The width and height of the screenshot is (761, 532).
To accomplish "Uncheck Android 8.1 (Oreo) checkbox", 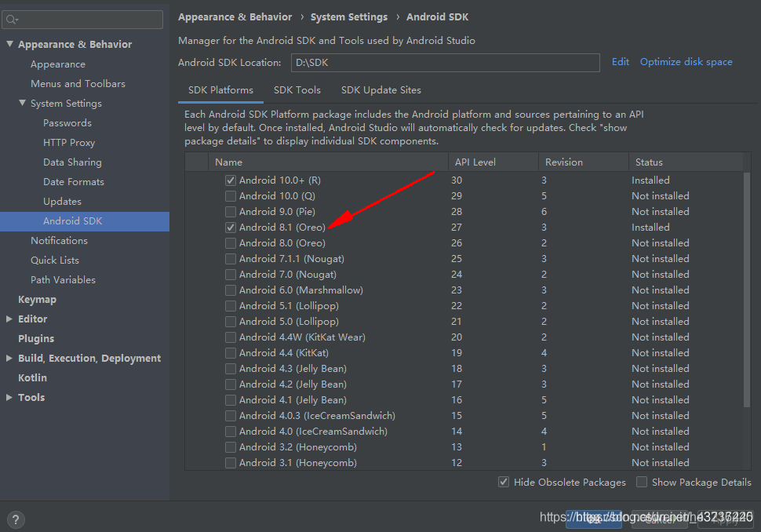I will pos(231,228).
